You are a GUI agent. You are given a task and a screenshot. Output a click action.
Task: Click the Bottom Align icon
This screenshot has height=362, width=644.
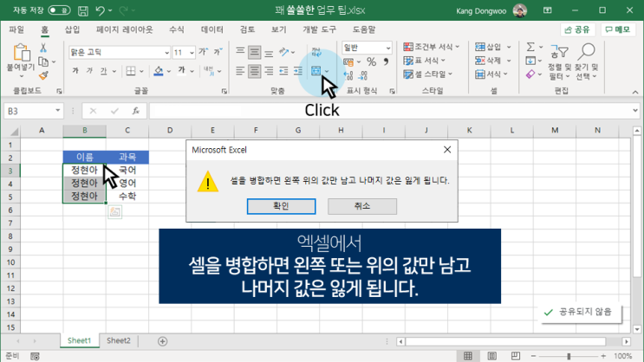point(269,53)
